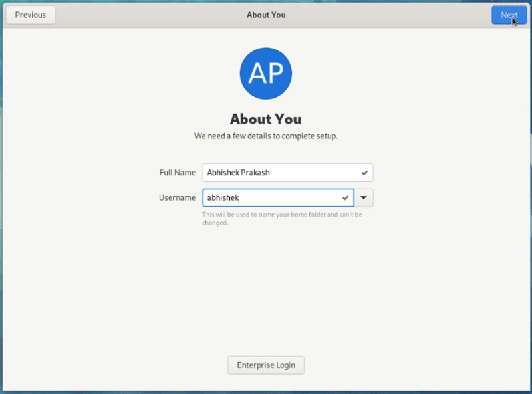Screen dimensions: 532x394
Task: Click the Username label
Action: tap(177, 198)
